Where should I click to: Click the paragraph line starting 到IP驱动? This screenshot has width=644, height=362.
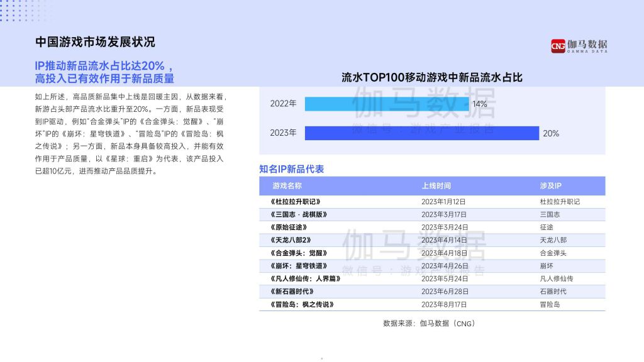point(130,121)
